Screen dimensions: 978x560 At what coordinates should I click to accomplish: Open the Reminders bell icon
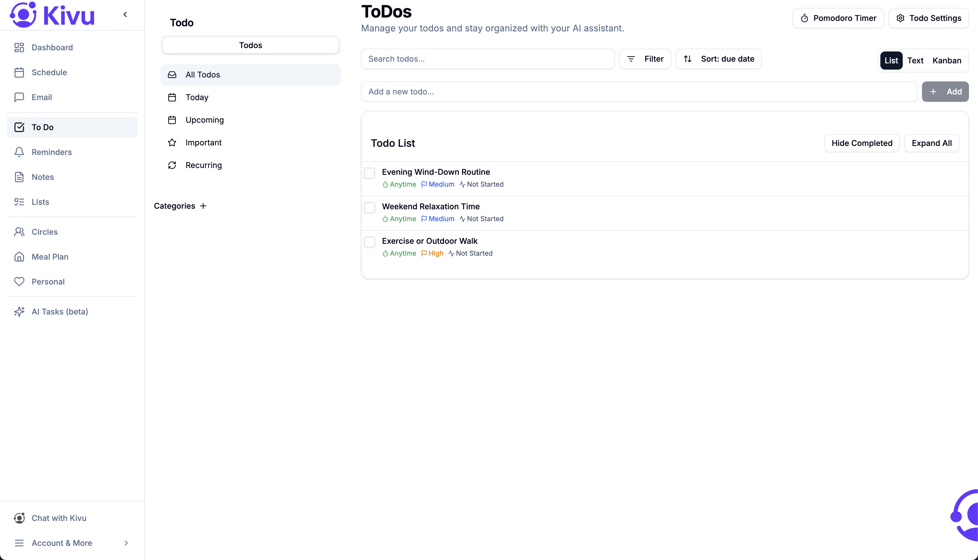click(x=20, y=152)
